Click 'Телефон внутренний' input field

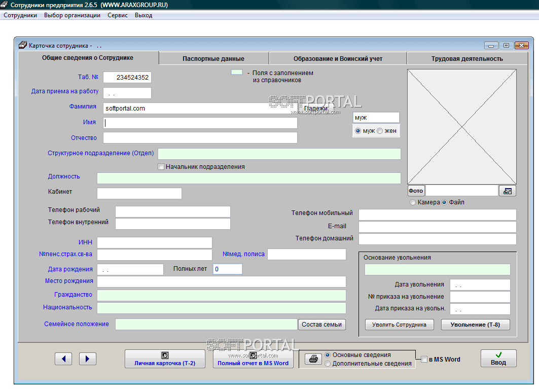pyautogui.click(x=173, y=224)
